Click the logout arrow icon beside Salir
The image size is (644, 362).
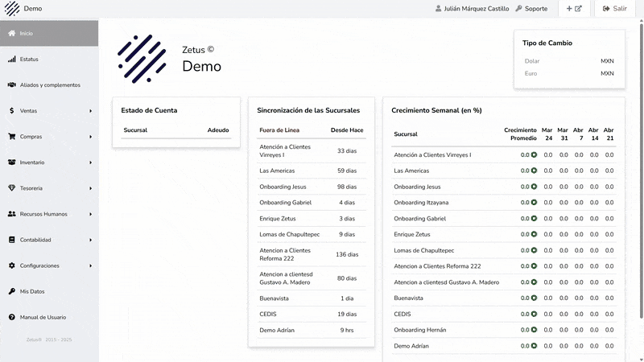[606, 8]
